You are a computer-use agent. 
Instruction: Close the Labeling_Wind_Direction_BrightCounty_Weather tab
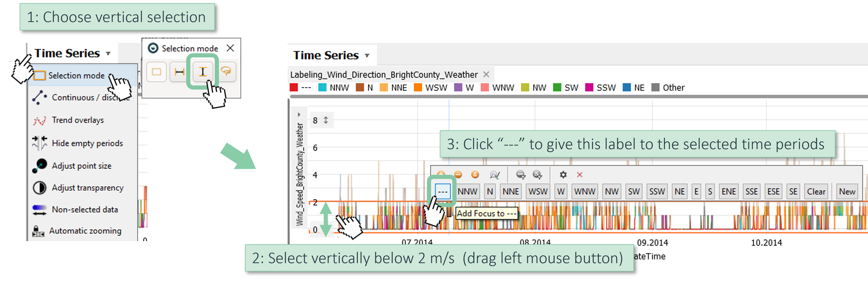(486, 74)
